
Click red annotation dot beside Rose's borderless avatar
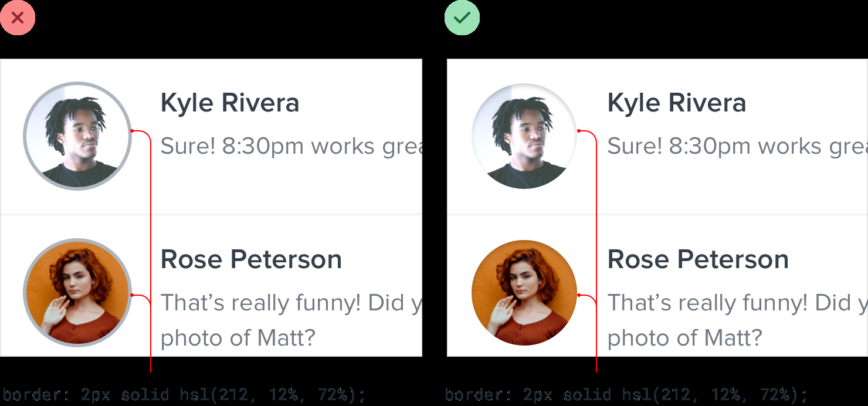[578, 295]
